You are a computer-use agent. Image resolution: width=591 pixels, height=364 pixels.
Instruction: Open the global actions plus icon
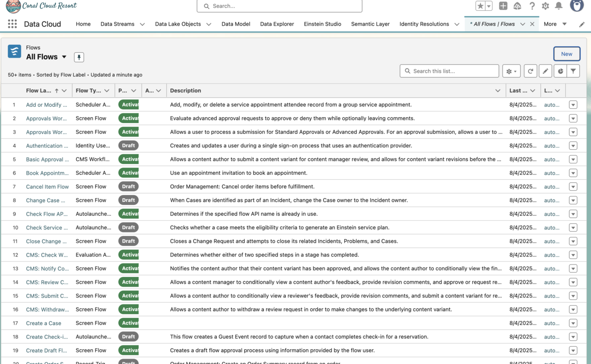point(503,6)
